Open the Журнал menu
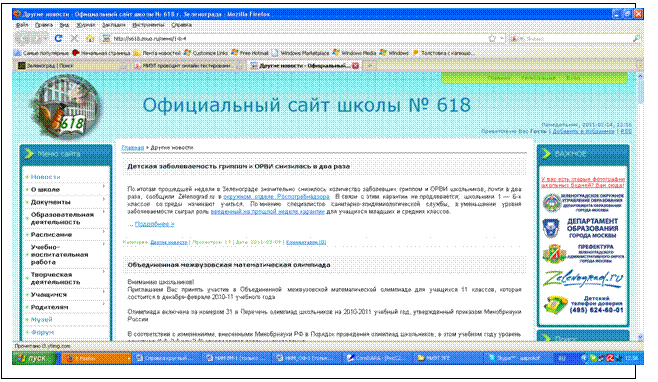 point(86,25)
